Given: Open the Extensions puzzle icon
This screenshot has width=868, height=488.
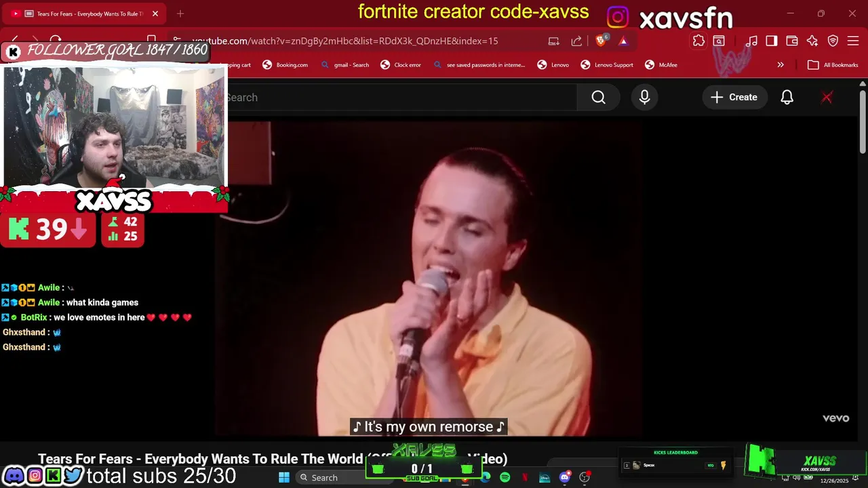Looking at the screenshot, I should pyautogui.click(x=698, y=41).
